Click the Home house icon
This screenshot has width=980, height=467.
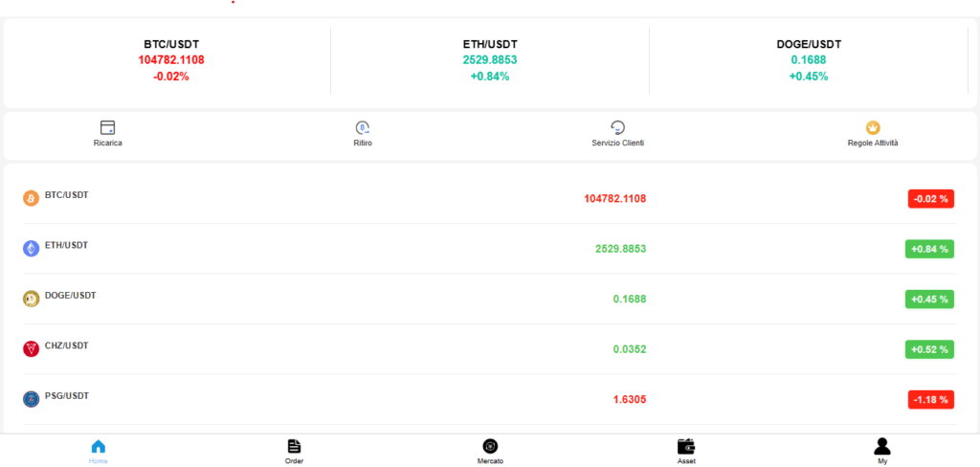(99, 446)
